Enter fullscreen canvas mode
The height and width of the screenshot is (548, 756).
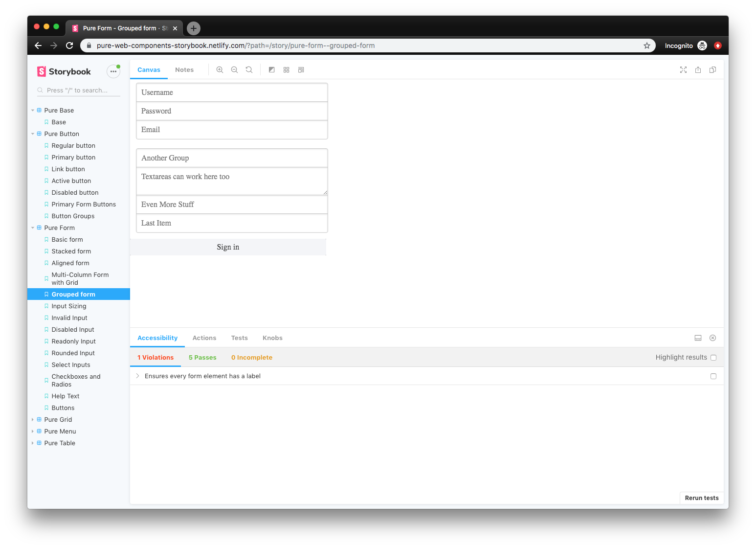[683, 69]
